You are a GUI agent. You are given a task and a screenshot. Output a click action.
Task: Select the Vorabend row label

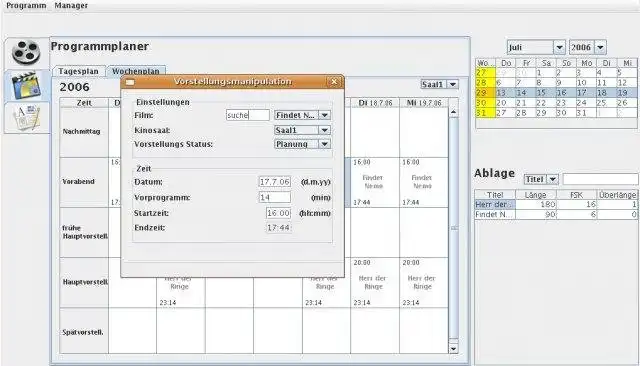(x=84, y=182)
